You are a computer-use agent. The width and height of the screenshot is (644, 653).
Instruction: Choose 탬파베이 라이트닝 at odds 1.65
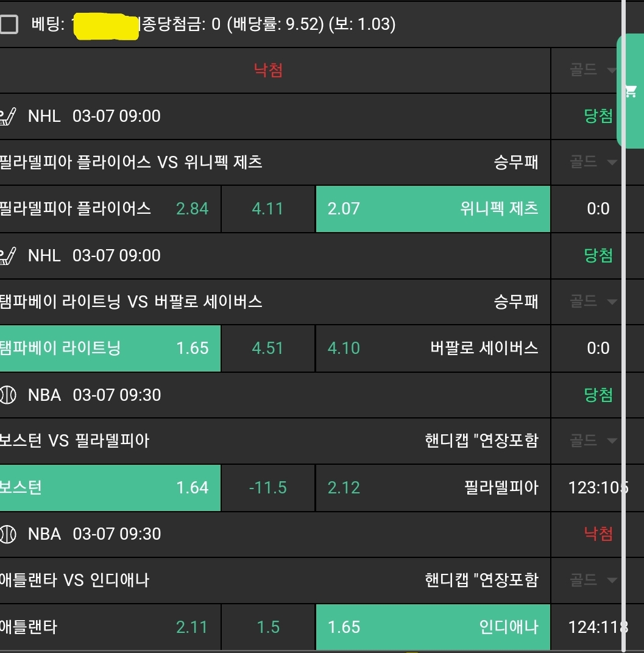[x=110, y=348]
